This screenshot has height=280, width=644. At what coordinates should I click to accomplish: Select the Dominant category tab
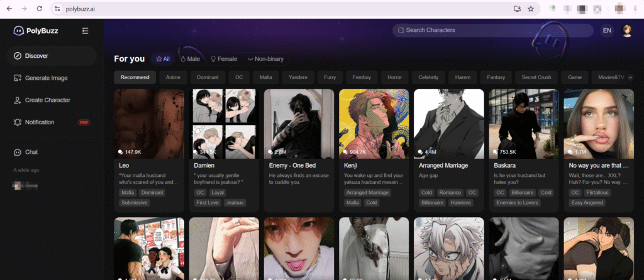point(208,77)
